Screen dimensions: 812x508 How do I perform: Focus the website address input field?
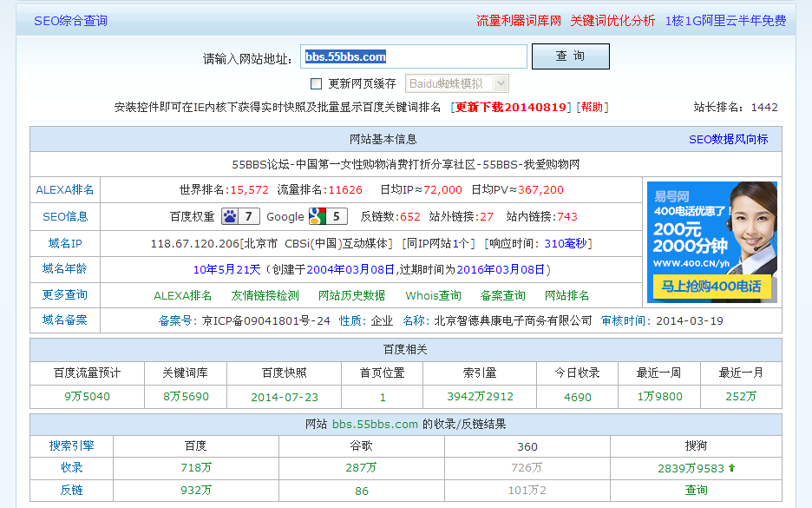coord(413,57)
